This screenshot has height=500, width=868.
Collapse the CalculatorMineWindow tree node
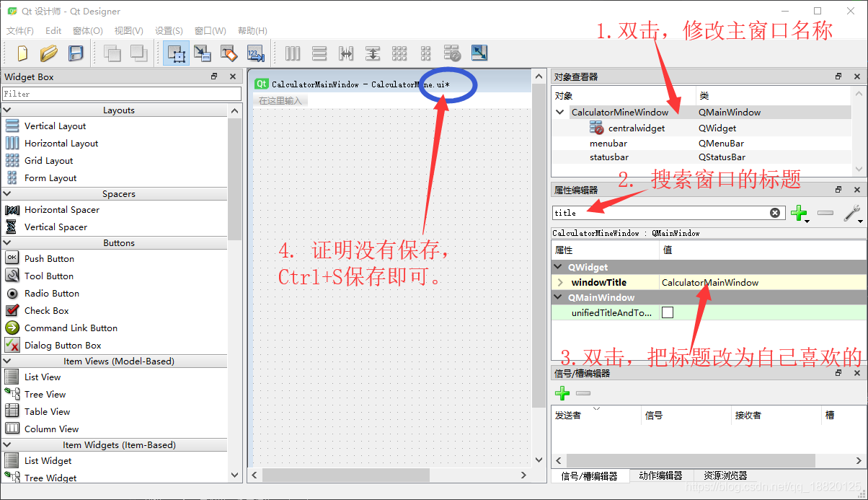click(x=561, y=113)
